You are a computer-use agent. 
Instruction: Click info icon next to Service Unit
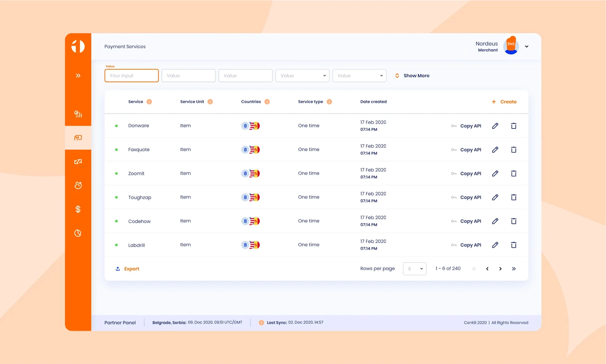210,102
